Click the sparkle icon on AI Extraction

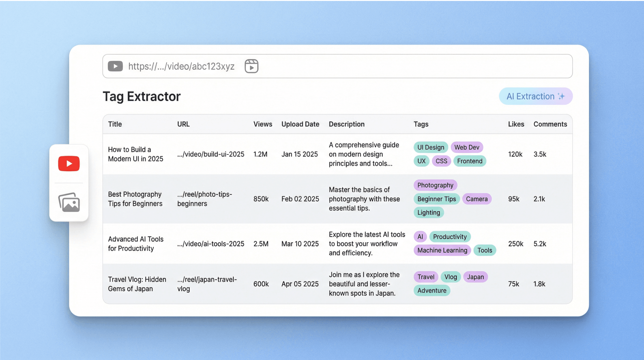point(561,96)
